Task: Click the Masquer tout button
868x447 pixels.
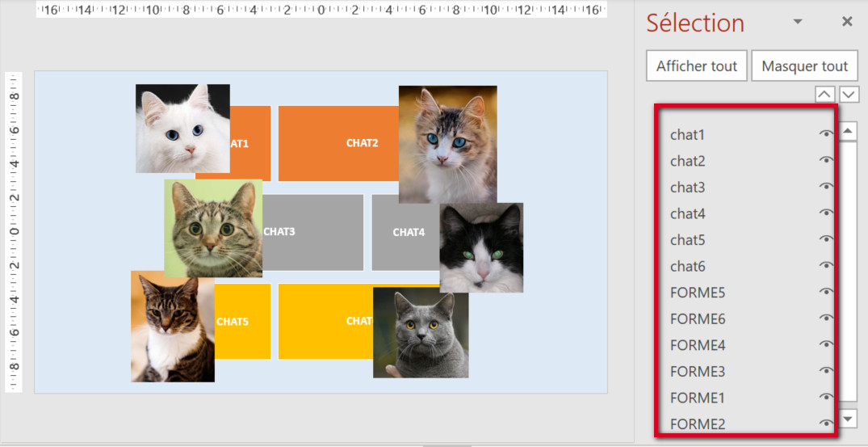Action: [804, 66]
